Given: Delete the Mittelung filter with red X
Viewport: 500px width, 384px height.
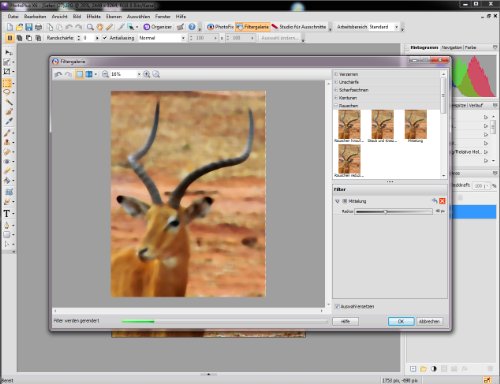Looking at the screenshot, I should [442, 201].
